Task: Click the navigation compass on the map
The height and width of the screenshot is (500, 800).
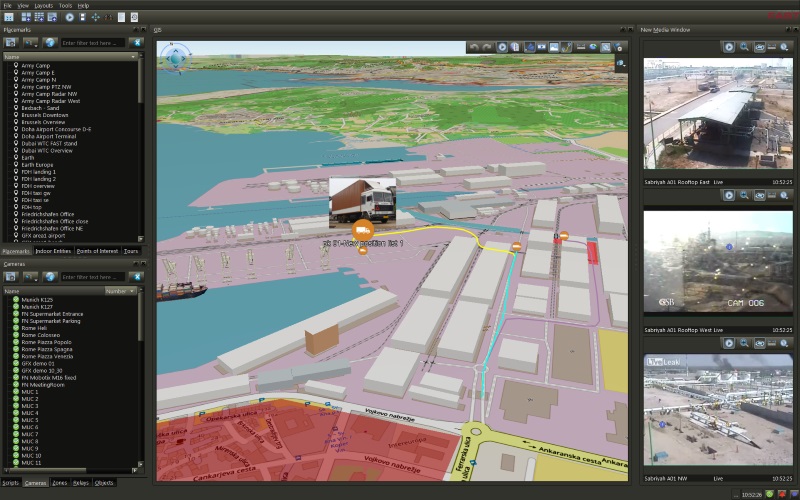Action: [x=176, y=57]
